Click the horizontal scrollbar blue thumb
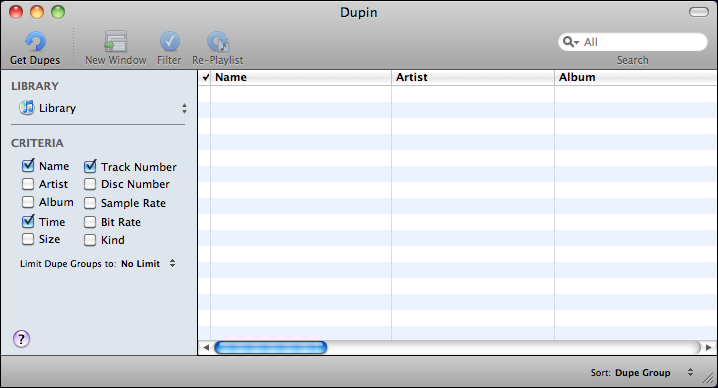This screenshot has width=718, height=388. click(x=271, y=348)
